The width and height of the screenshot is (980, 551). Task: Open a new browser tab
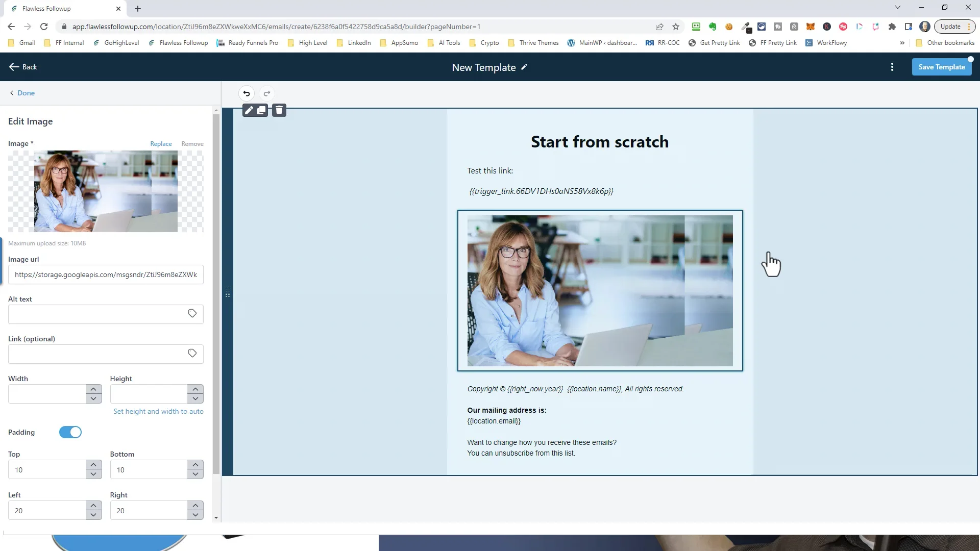(138, 9)
